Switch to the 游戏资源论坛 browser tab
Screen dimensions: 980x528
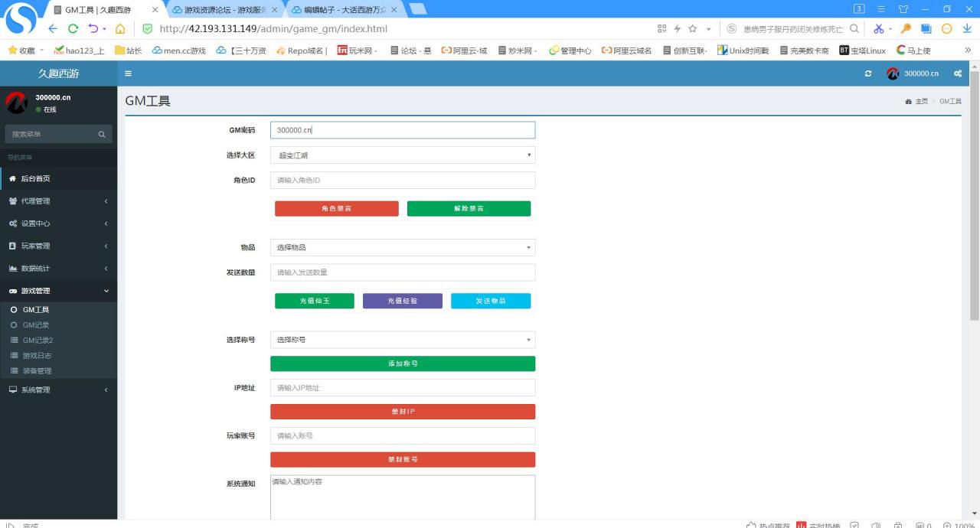[x=224, y=10]
